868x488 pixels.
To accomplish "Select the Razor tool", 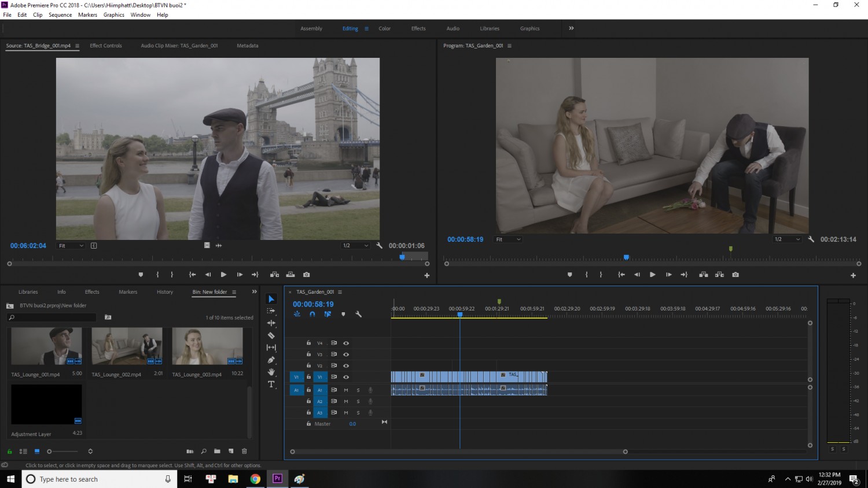I will [x=271, y=335].
